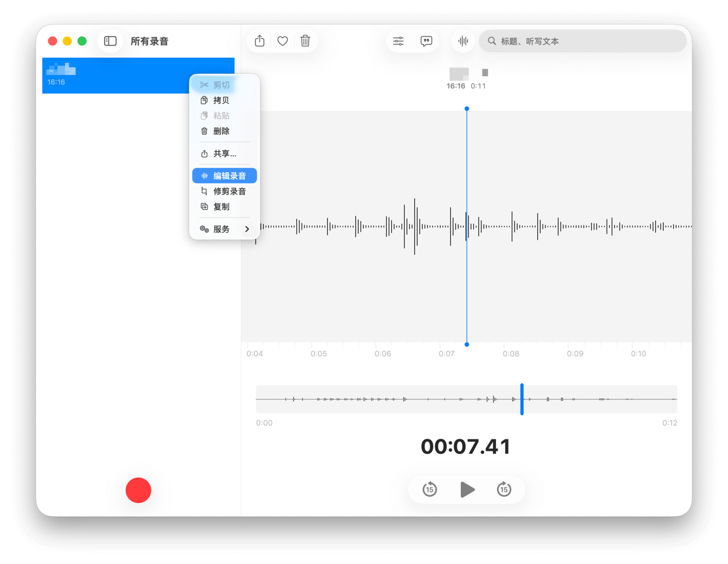This screenshot has width=728, height=564.
Task: Open 共享... from the context menu
Action: pyautogui.click(x=225, y=154)
